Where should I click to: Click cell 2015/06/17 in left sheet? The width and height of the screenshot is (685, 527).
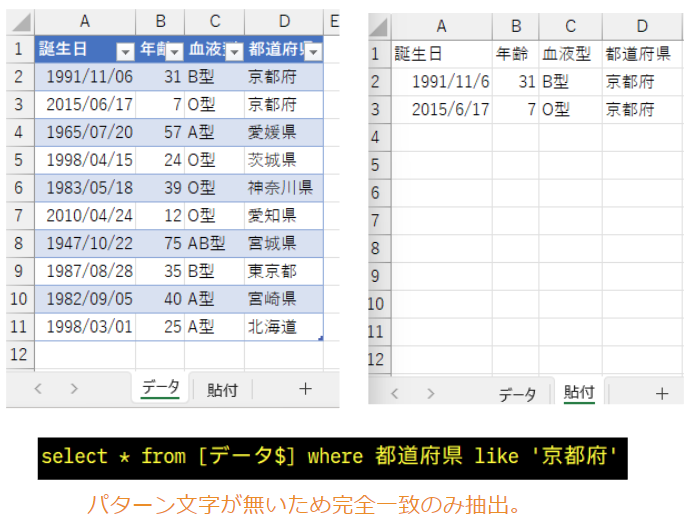point(85,104)
